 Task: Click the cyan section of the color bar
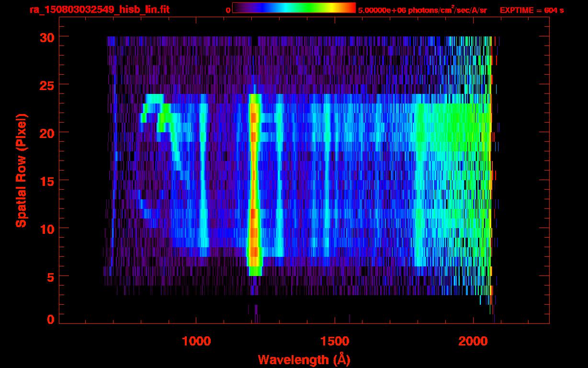point(283,8)
